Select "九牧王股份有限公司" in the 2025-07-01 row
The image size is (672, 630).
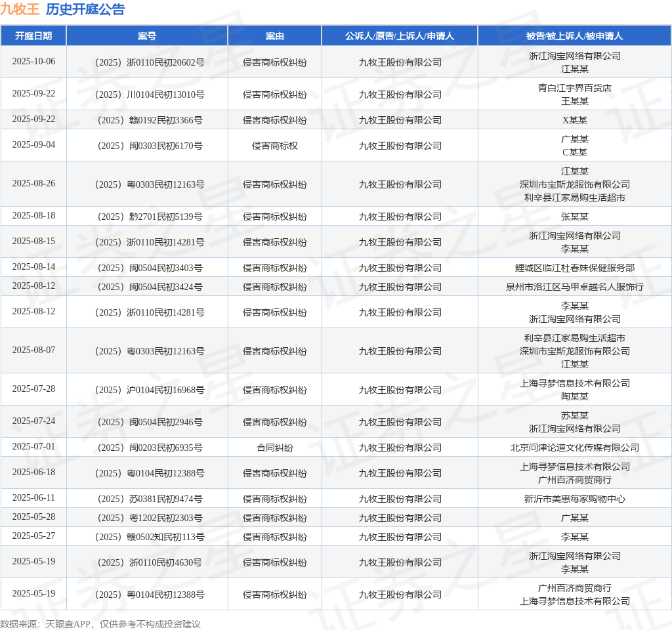point(400,448)
